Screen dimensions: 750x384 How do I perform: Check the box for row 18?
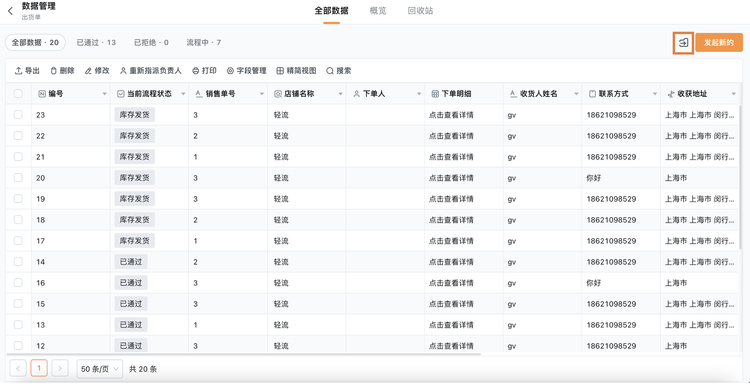(18, 220)
